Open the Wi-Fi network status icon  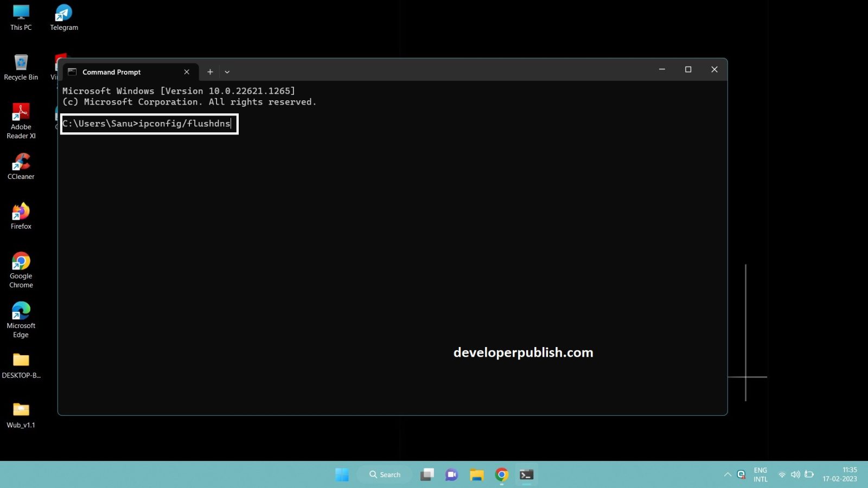pos(782,474)
